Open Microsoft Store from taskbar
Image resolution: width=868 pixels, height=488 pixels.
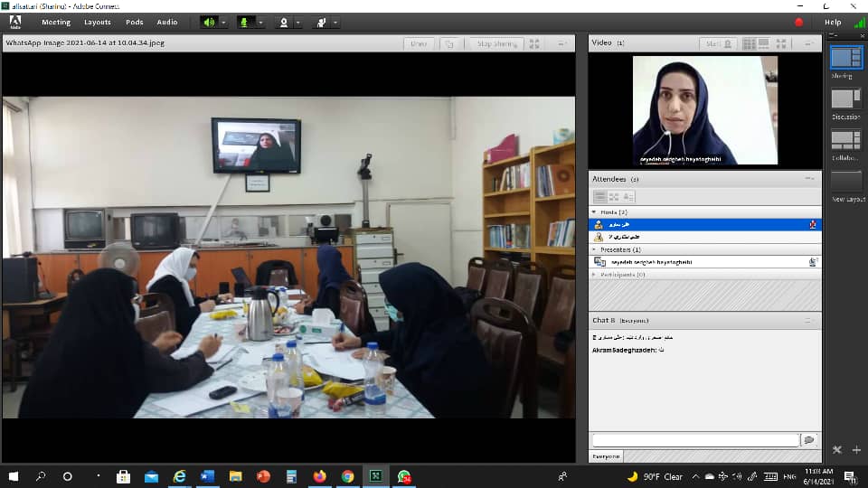pyautogui.click(x=123, y=476)
